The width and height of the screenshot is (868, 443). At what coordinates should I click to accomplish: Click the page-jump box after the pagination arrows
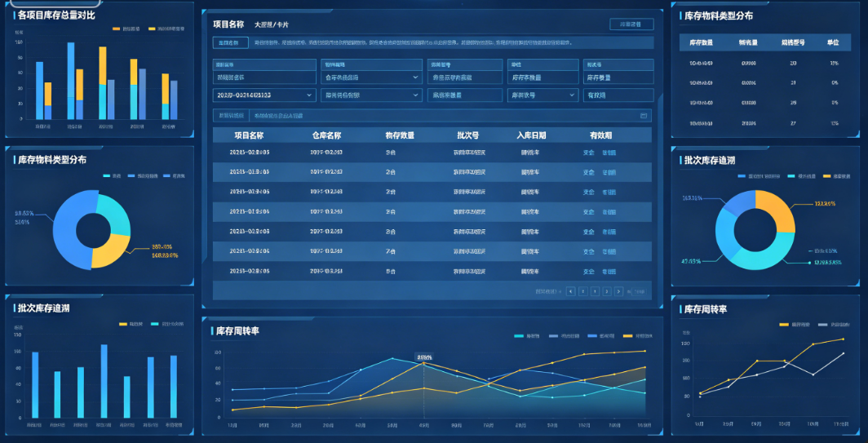[638, 291]
